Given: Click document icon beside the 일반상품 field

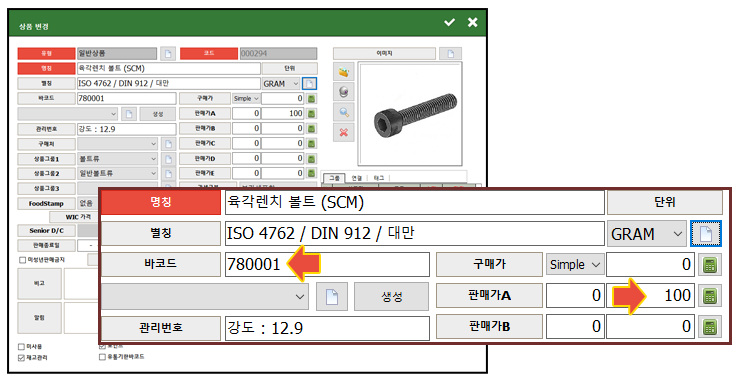Looking at the screenshot, I should (168, 53).
